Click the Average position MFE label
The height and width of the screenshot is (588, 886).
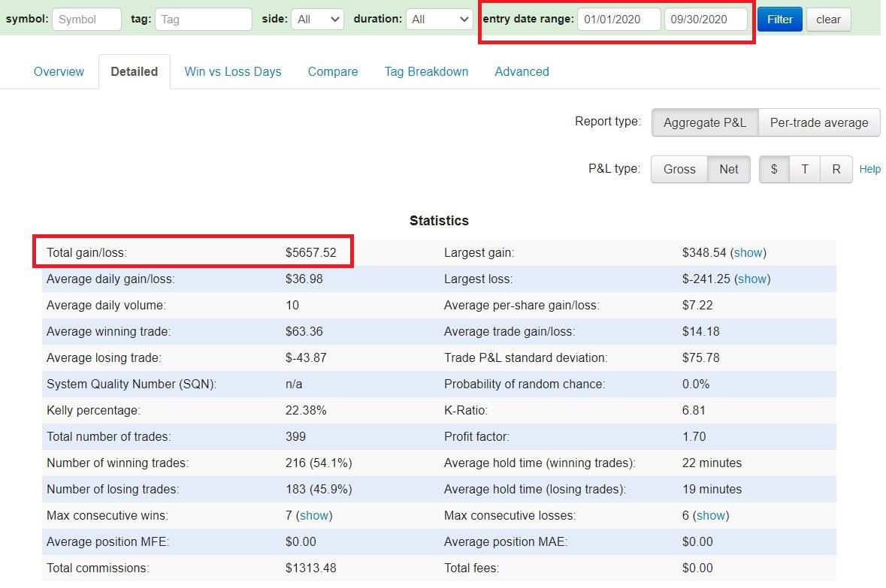coord(108,542)
